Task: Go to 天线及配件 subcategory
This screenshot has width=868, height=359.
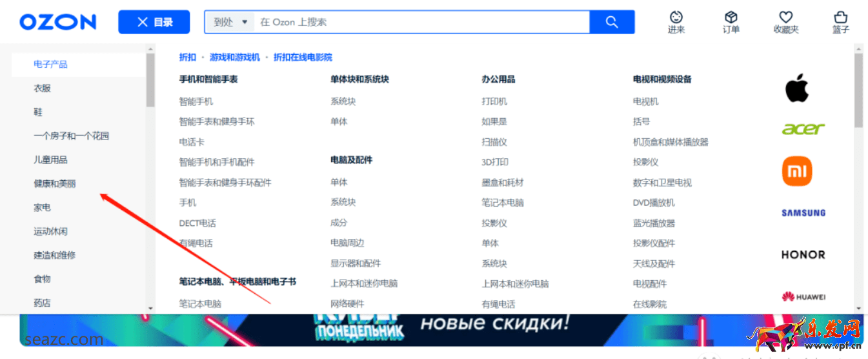Action: 654,263
